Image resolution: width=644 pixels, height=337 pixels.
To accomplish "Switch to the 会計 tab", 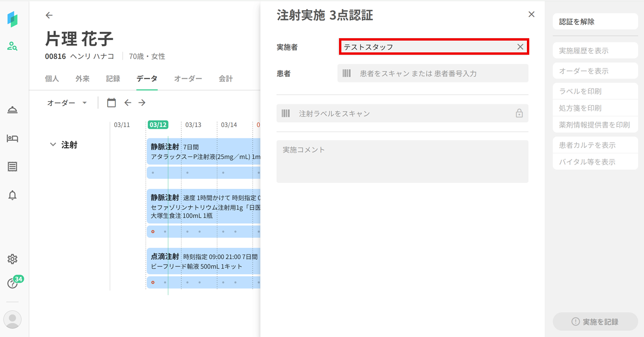I will click(226, 78).
